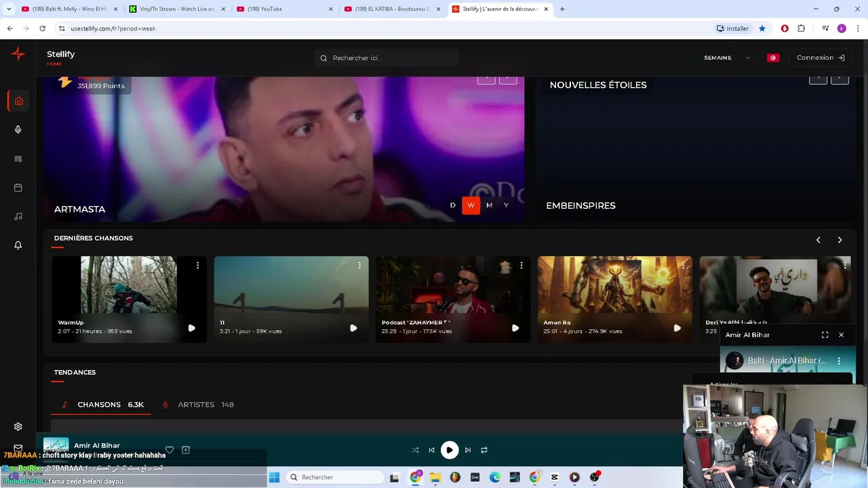Viewport: 868px width, 488px height.
Task: Open the mail envelope icon in sidebar
Action: [x=18, y=448]
